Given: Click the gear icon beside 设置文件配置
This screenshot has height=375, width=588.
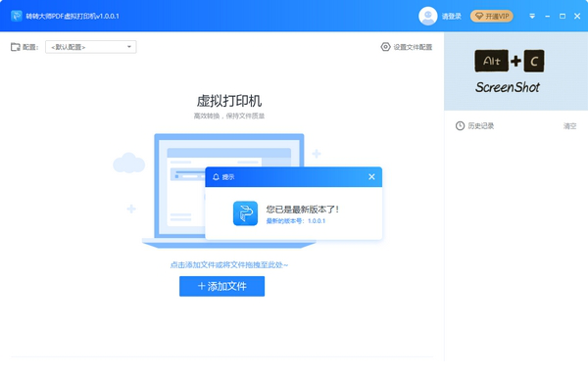Looking at the screenshot, I should (385, 47).
